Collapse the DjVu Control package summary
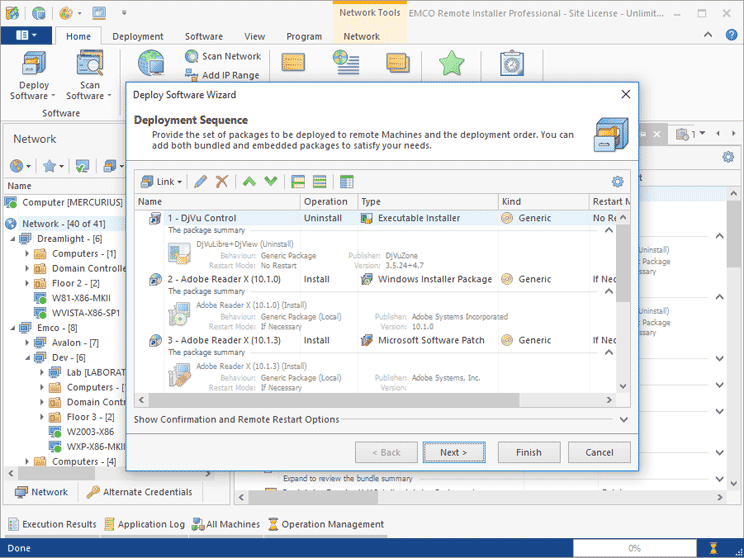The width and height of the screenshot is (744, 558). [x=607, y=231]
